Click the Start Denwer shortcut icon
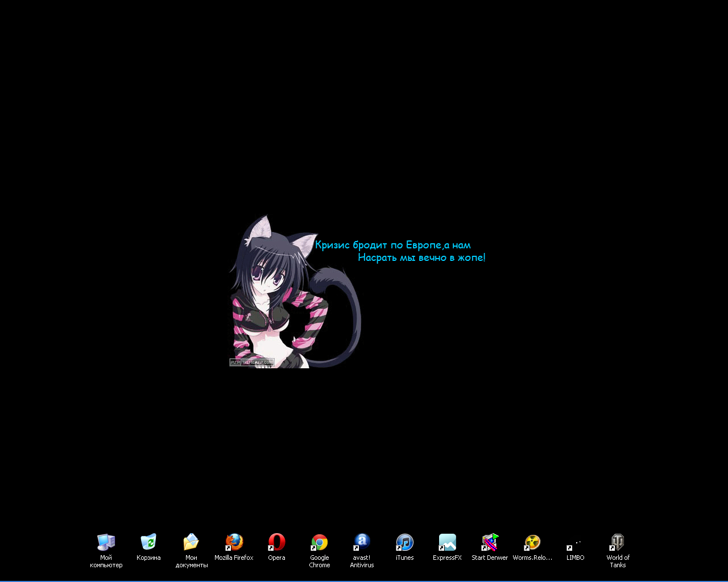 490,542
